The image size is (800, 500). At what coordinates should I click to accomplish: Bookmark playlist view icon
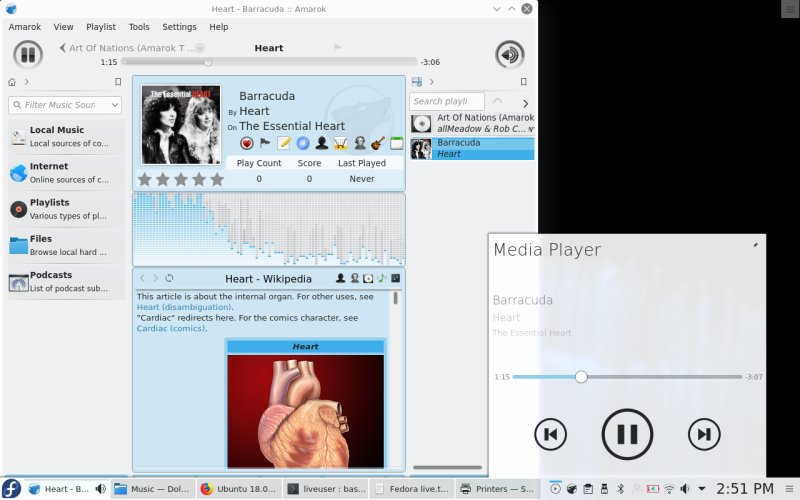point(523,82)
